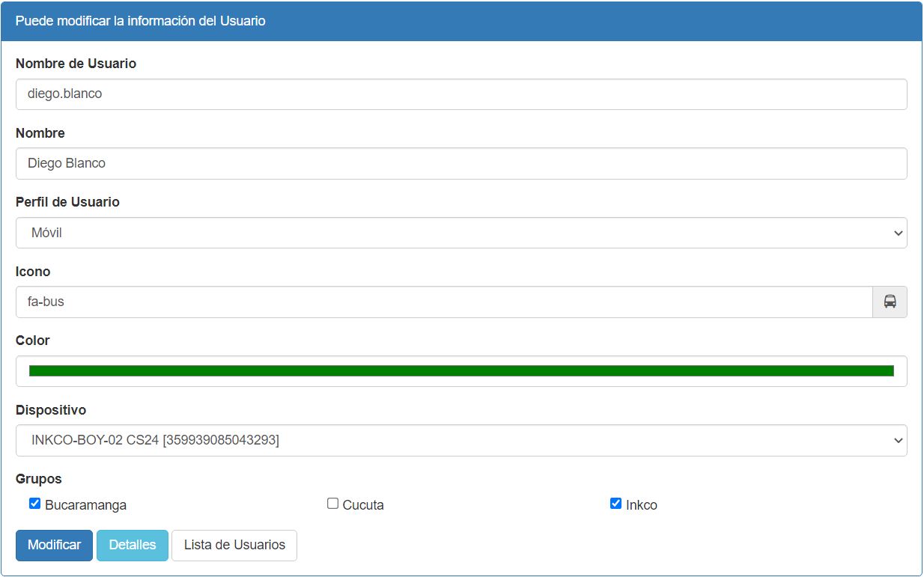The width and height of the screenshot is (924, 577).
Task: Click the 'Nombre de Usuario' field label
Action: point(76,64)
